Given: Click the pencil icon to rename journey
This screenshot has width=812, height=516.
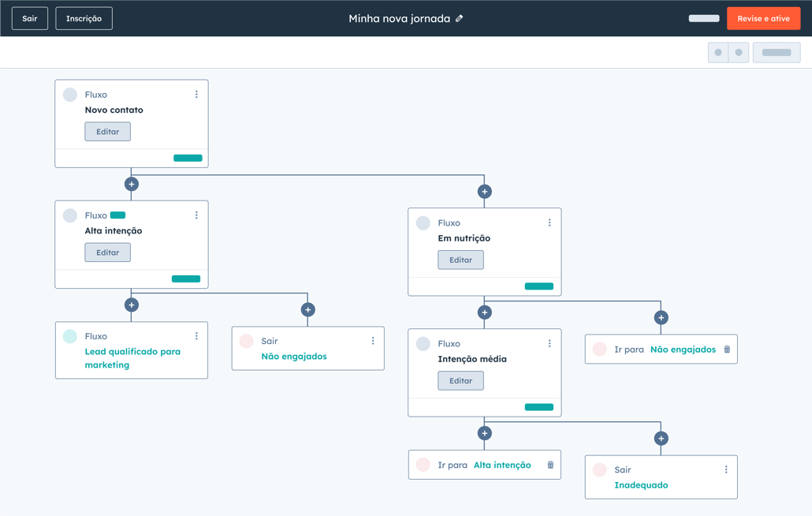Looking at the screenshot, I should pyautogui.click(x=460, y=18).
